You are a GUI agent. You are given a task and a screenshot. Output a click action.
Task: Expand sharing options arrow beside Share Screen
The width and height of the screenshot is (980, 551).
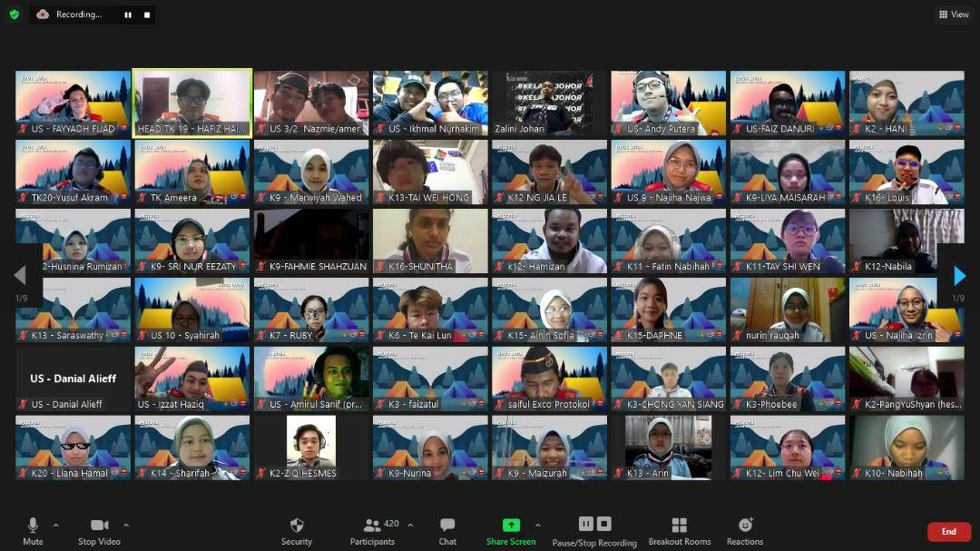click(537, 525)
